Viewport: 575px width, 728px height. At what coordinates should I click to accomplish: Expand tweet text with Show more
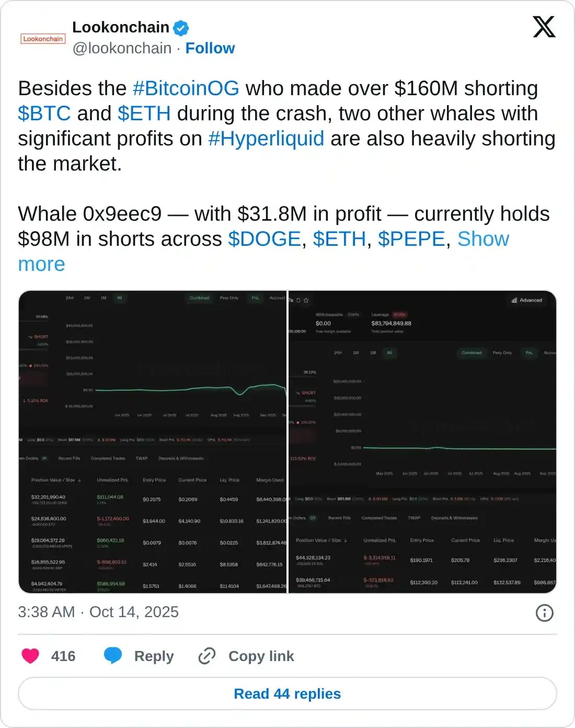click(x=482, y=239)
